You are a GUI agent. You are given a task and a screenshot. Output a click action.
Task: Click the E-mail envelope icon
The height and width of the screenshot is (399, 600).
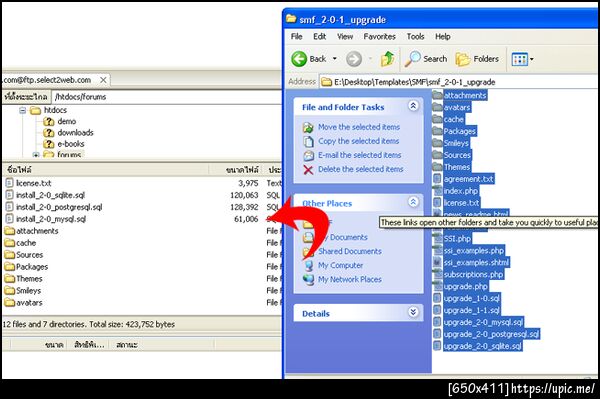pos(308,155)
